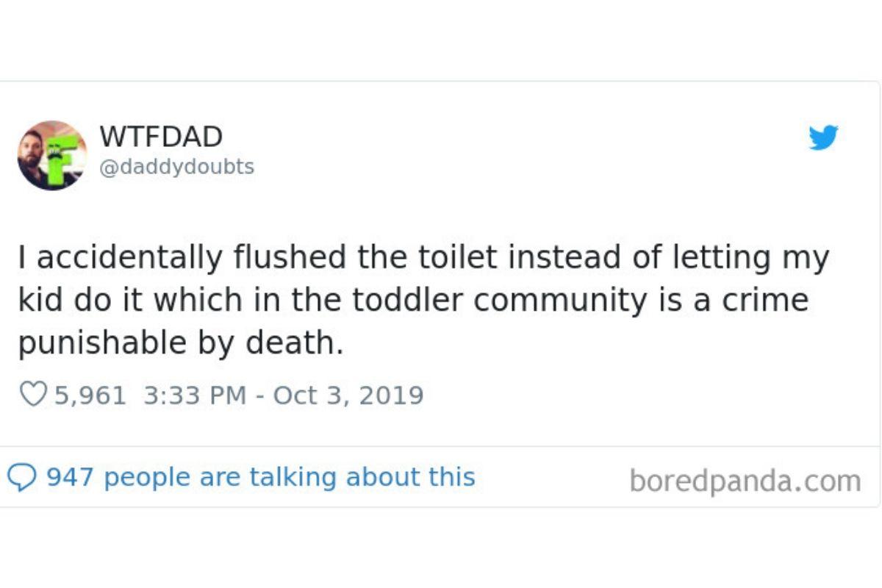Screen dimensions: 882x588
Task: Click the reply speech bubble icon
Action: 21,478
